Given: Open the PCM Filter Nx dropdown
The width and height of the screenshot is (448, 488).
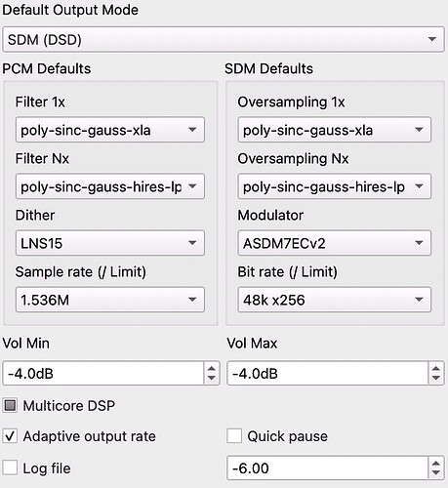Looking at the screenshot, I should point(110,186).
